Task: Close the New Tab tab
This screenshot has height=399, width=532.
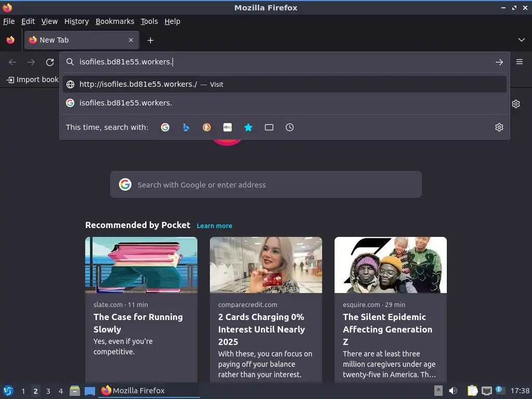Action: 131,40
